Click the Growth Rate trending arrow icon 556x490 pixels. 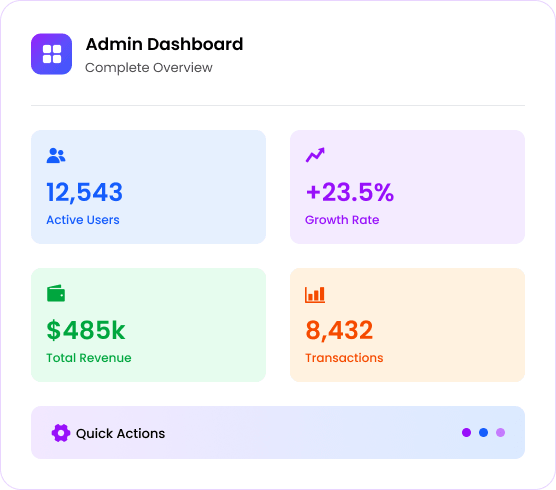pos(315,155)
